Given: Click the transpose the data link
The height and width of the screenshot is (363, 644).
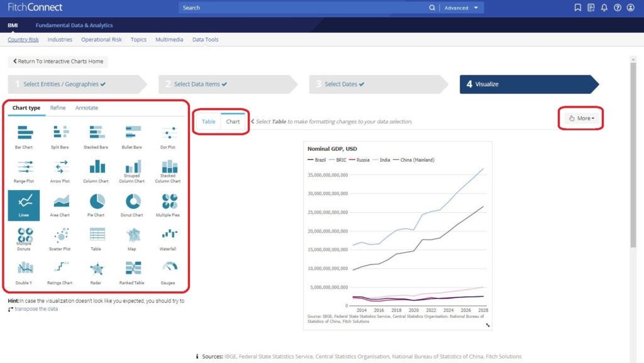Looking at the screenshot, I should (36, 309).
